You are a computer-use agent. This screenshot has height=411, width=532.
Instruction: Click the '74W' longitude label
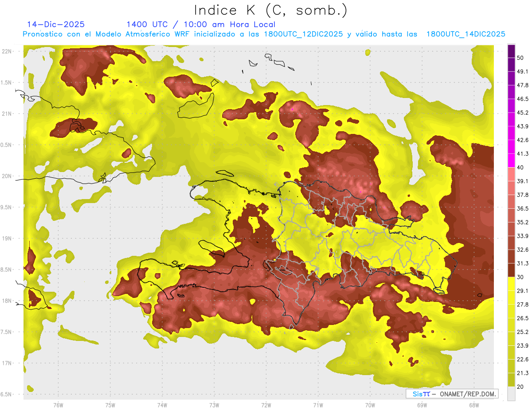[x=162, y=405]
